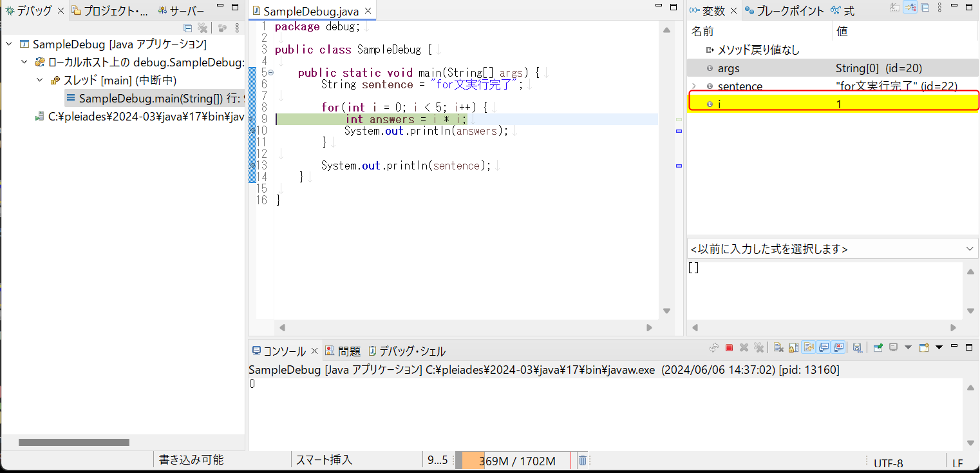This screenshot has width=980, height=473.
Task: Click horizontal scrollbar thumb in Debug view
Action: coord(74,443)
